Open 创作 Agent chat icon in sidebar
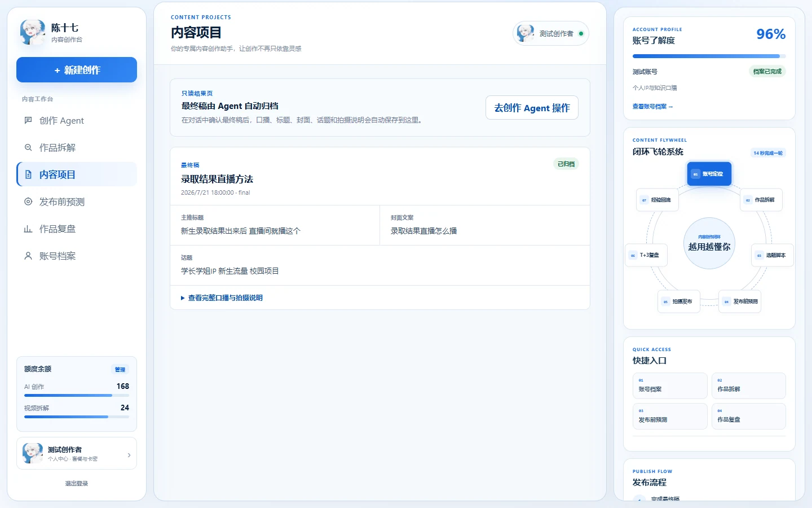This screenshot has height=508, width=812. click(28, 120)
